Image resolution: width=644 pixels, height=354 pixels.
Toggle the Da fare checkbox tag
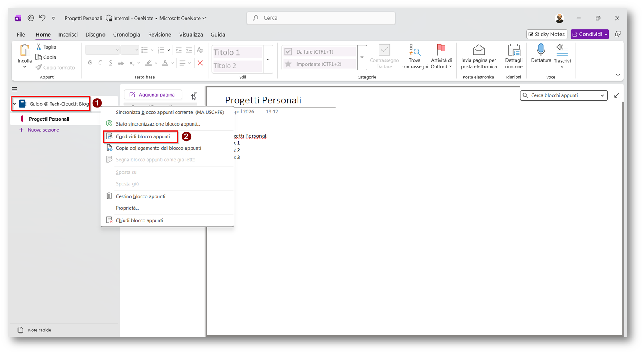tap(288, 51)
